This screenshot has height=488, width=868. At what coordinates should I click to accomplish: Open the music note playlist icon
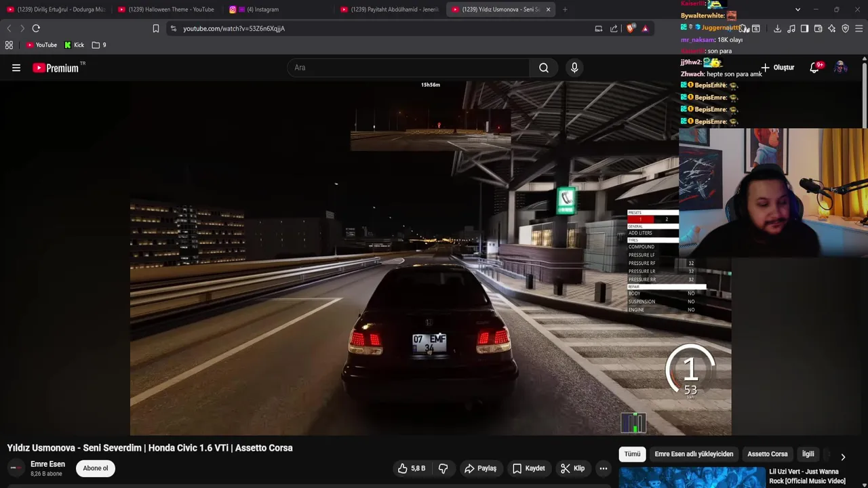[791, 28]
